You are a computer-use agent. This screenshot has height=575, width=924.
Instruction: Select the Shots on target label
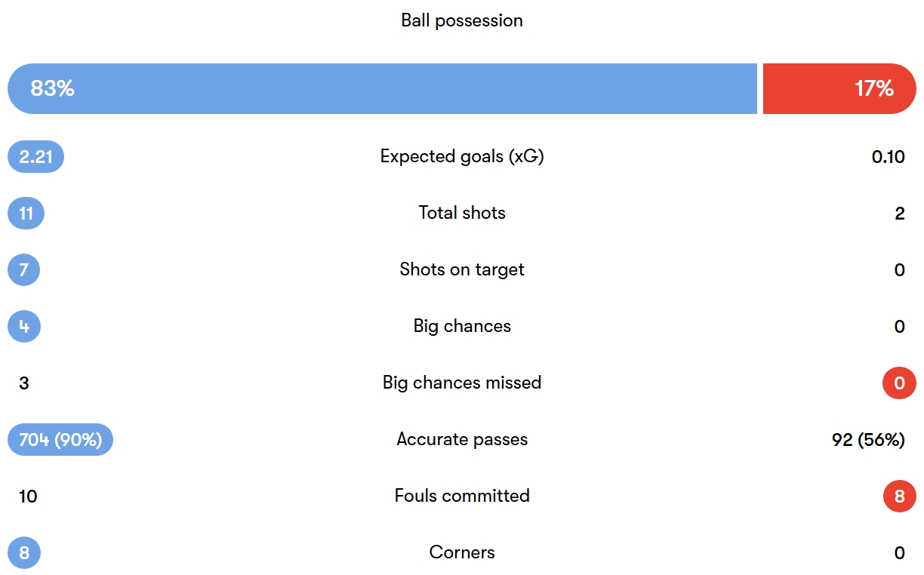coord(462,270)
